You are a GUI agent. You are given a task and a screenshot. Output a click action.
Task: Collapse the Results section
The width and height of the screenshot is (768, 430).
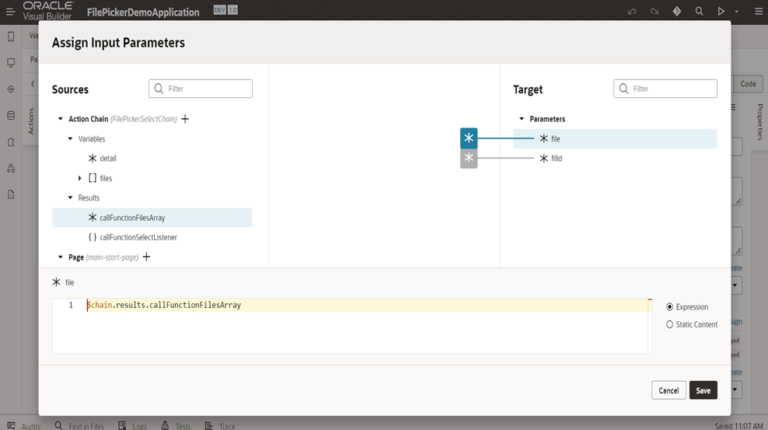(x=70, y=198)
